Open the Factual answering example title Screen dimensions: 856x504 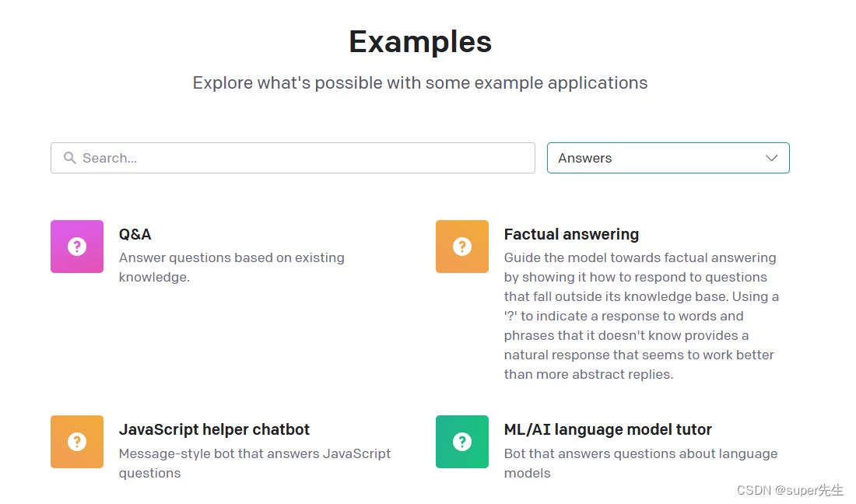pyautogui.click(x=571, y=235)
